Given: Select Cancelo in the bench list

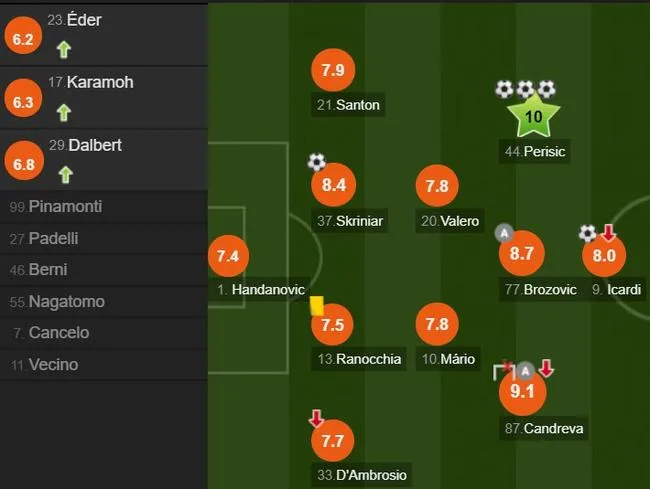Looking at the screenshot, I should [x=104, y=333].
